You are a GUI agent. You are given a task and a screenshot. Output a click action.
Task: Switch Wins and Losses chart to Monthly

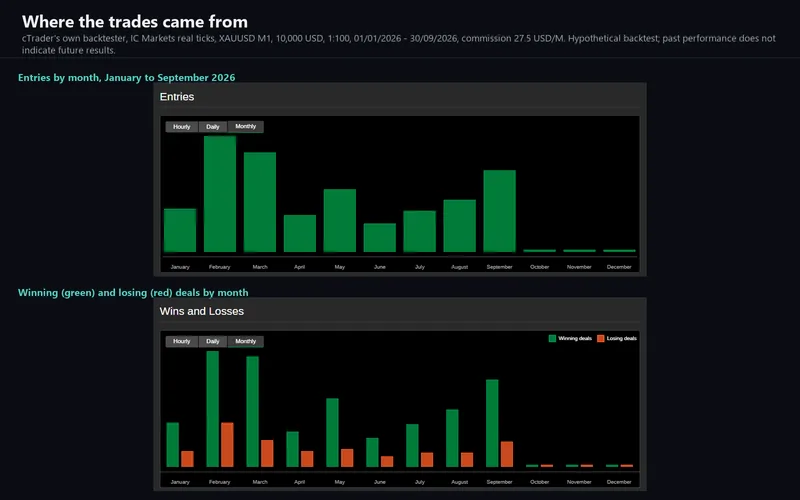pyautogui.click(x=245, y=341)
